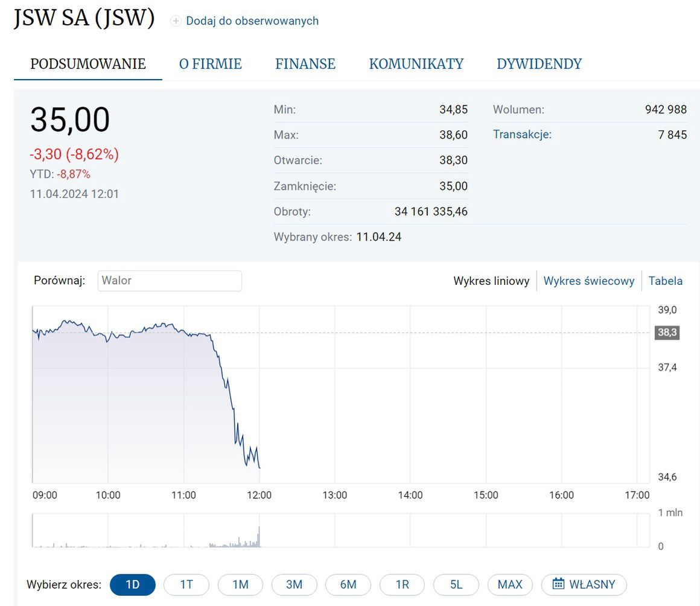Switch to the FINANSE tab

click(305, 63)
